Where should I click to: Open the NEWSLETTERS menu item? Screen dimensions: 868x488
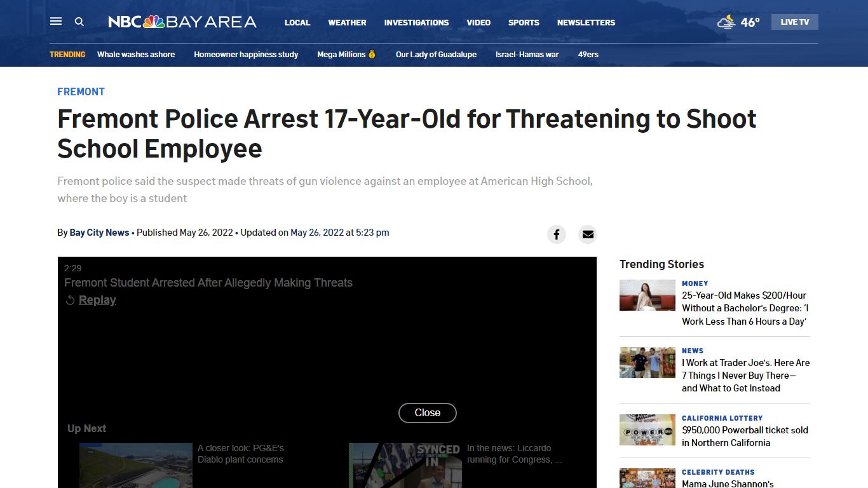point(586,22)
